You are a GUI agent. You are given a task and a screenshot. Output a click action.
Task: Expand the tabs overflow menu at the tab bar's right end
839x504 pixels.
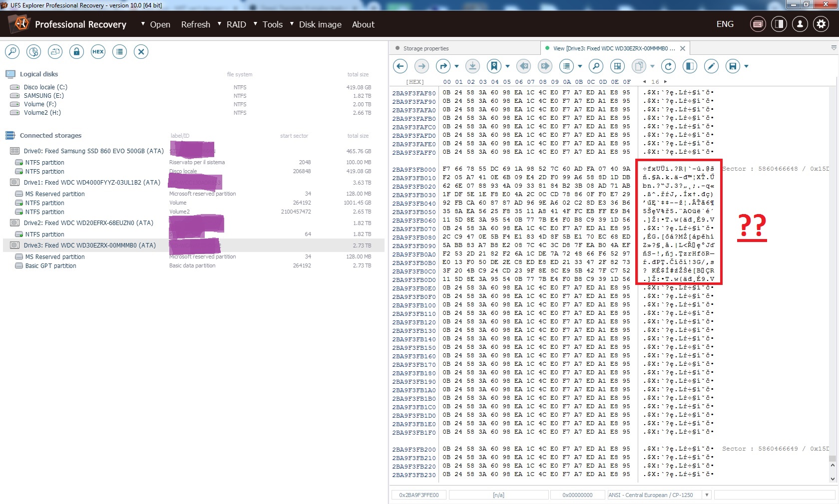pos(834,48)
